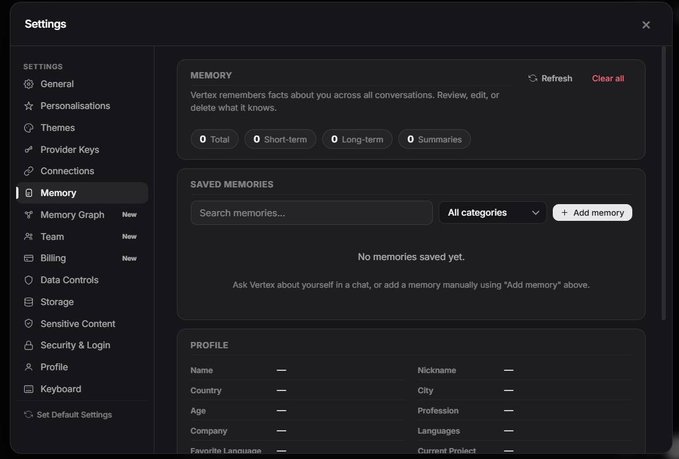
Task: Click the Billing card icon
Action: click(29, 258)
